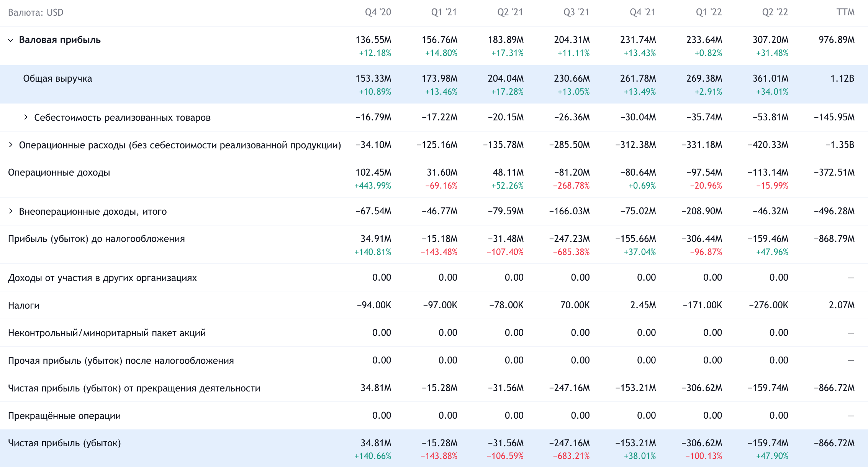868x467 pixels.
Task: Click revenue value 230.66M
Action: click(x=572, y=79)
